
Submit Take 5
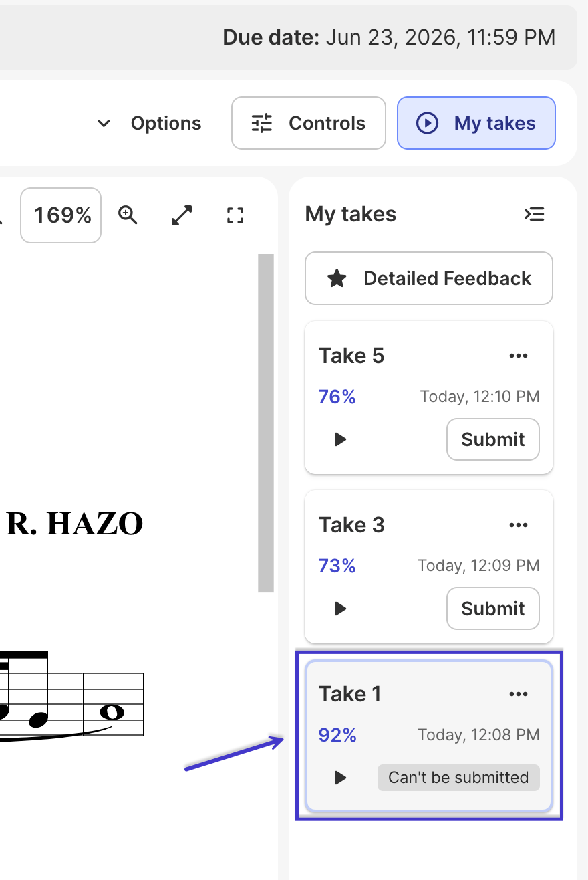[x=493, y=439]
